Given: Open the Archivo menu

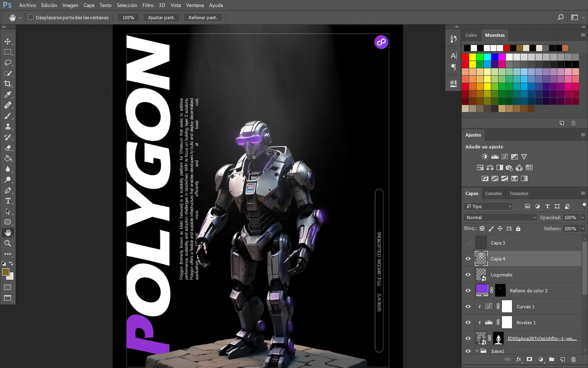Looking at the screenshot, I should pyautogui.click(x=28, y=5).
